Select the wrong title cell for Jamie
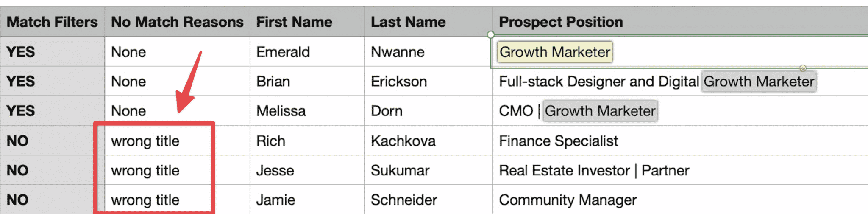This screenshot has height=214, width=868. pos(177,199)
